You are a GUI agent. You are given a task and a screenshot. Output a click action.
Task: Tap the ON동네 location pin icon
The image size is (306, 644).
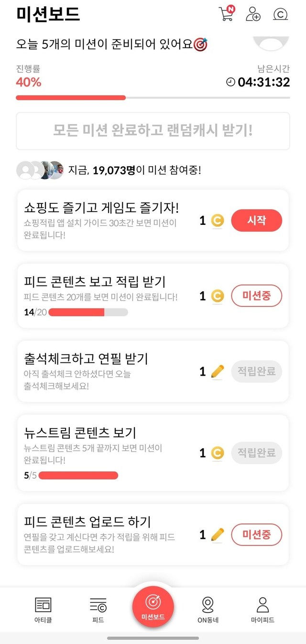point(208,605)
